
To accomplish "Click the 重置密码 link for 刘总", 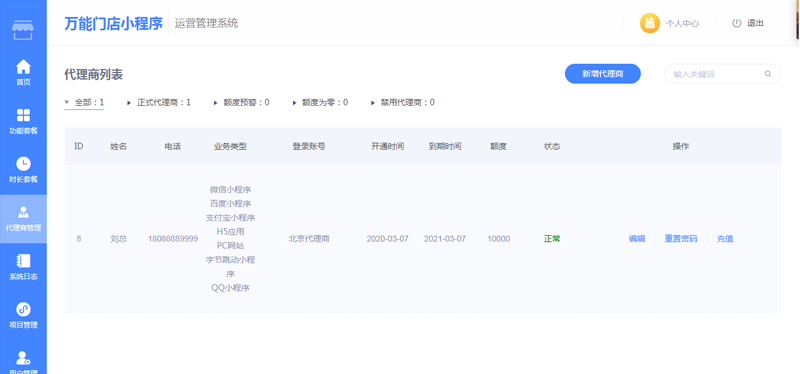I will point(681,238).
